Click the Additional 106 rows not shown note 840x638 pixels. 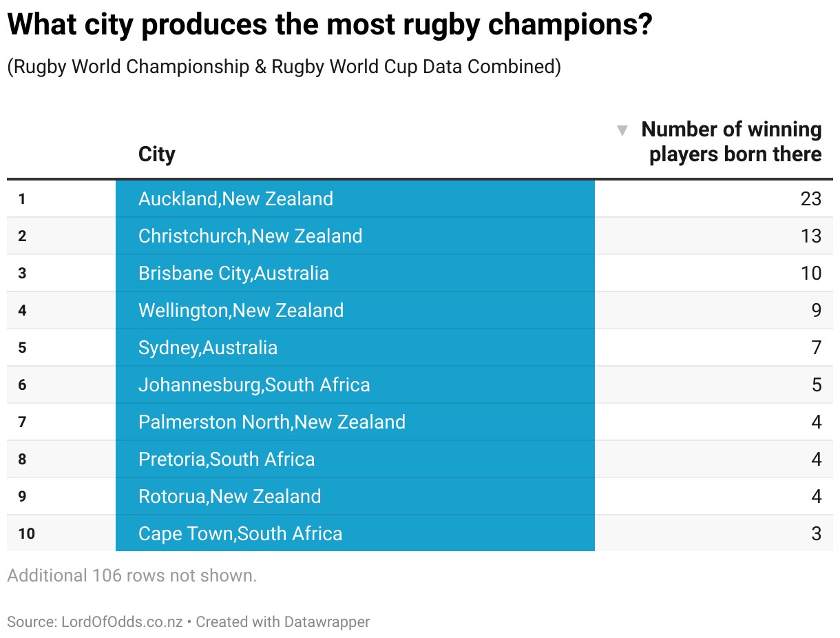(x=132, y=576)
